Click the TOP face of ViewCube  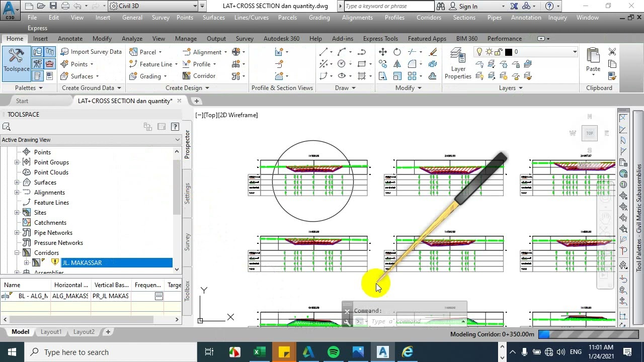590,133
